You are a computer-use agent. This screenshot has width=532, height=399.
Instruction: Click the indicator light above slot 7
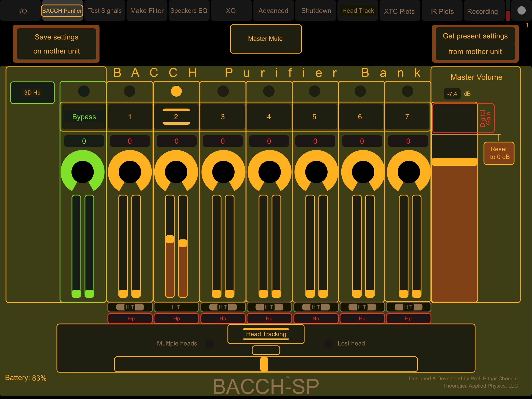(x=408, y=91)
